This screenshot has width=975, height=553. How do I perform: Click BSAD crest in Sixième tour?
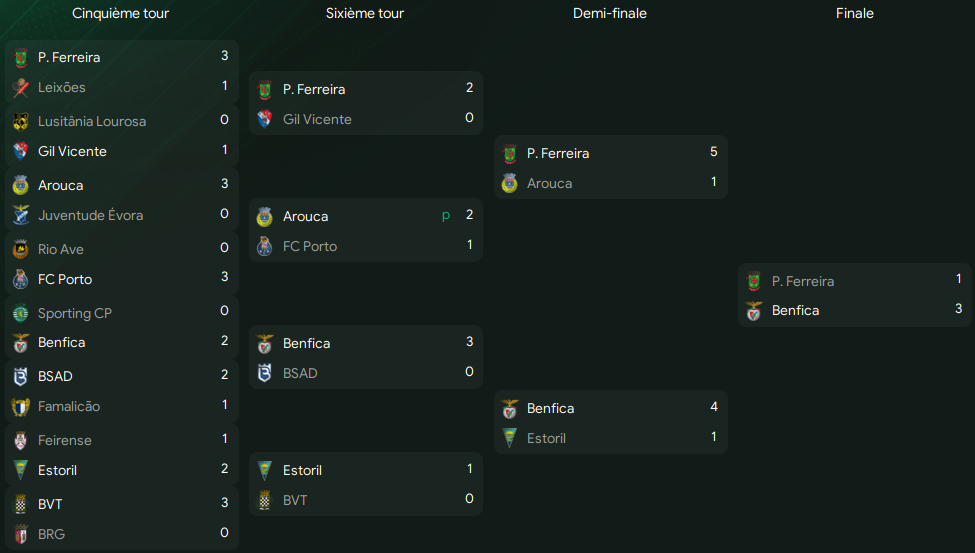point(264,373)
